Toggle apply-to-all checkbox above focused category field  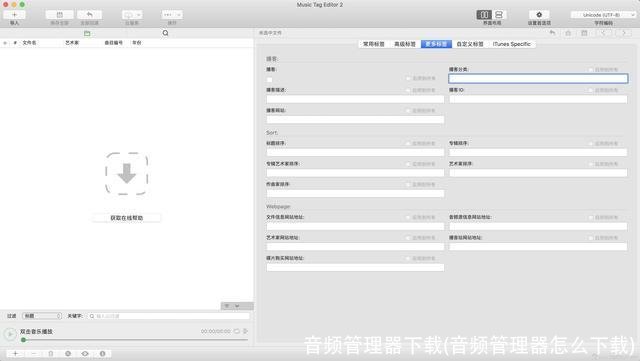591,70
